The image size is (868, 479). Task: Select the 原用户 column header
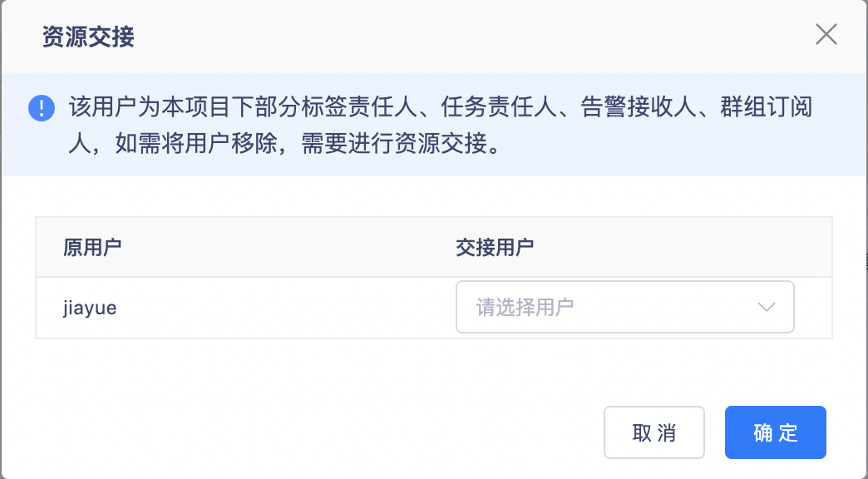[92, 247]
